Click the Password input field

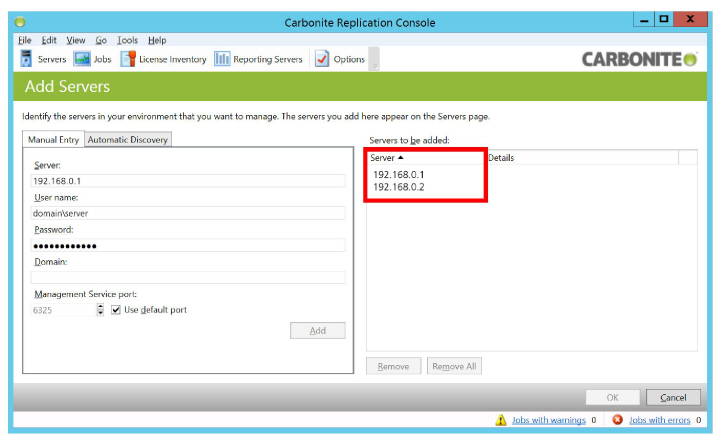[x=188, y=246]
